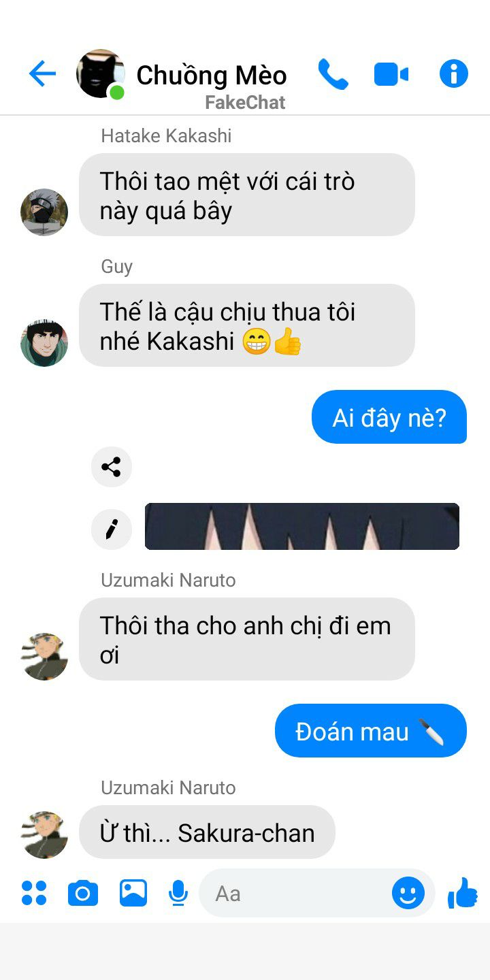
Task: Open the sent image attachment
Action: point(302,526)
